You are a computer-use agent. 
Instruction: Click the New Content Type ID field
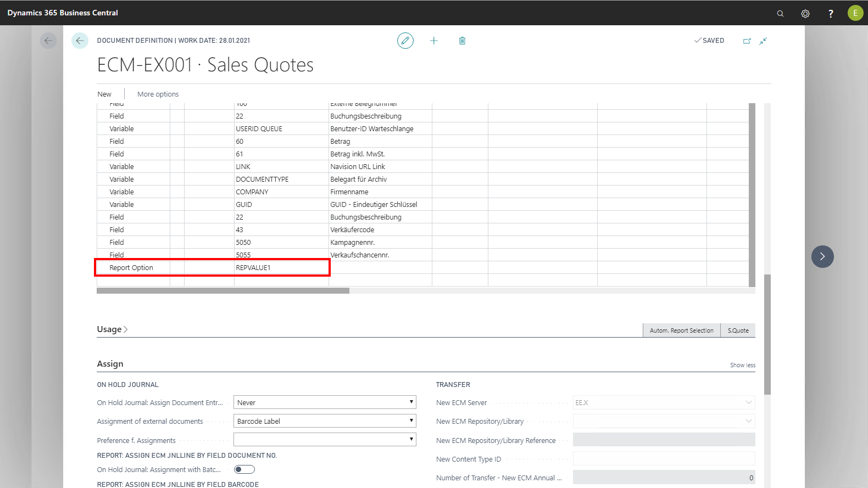664,459
